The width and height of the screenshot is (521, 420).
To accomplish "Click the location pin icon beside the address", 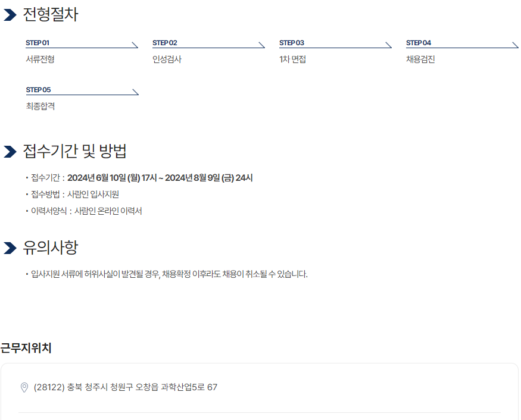I will 24,387.
